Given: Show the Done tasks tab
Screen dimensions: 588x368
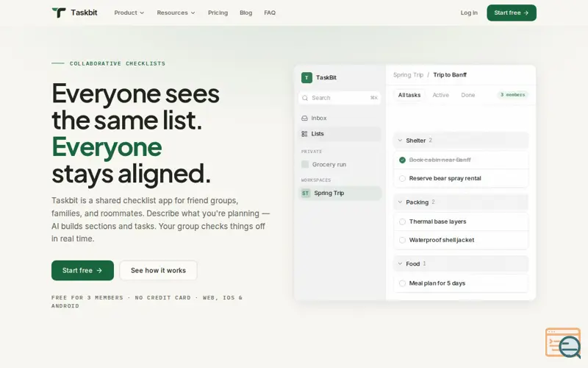Looking at the screenshot, I should [x=467, y=95].
